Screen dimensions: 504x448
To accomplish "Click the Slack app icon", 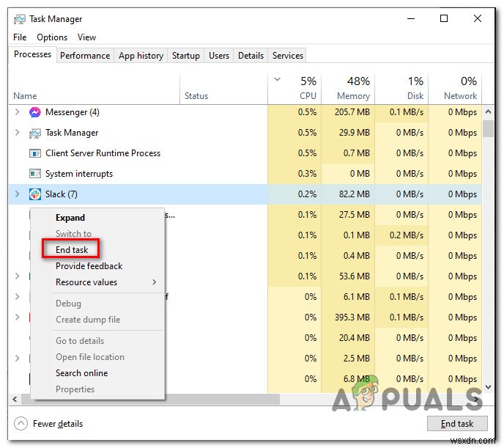I will [x=35, y=194].
